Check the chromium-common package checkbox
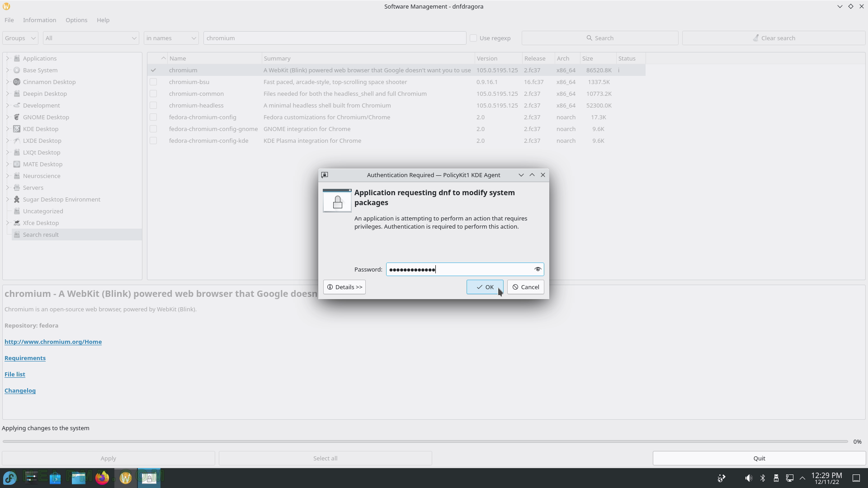Image resolution: width=868 pixels, height=488 pixels. pos(153,94)
